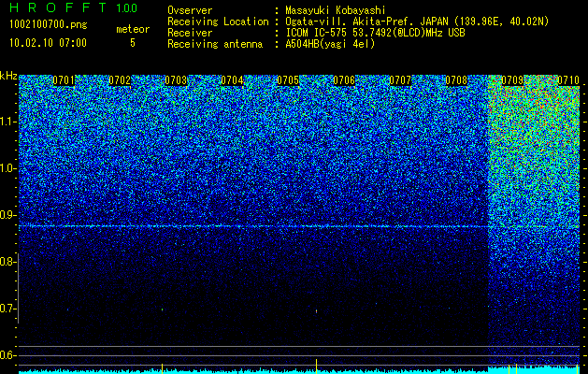
Task: Click the 'Ovserver' field label
Action: click(x=190, y=10)
